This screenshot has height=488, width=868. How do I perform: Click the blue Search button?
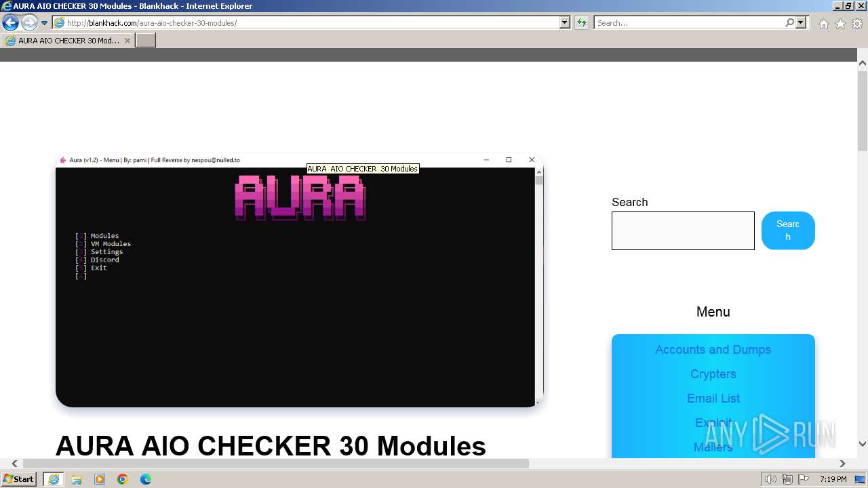(788, 230)
